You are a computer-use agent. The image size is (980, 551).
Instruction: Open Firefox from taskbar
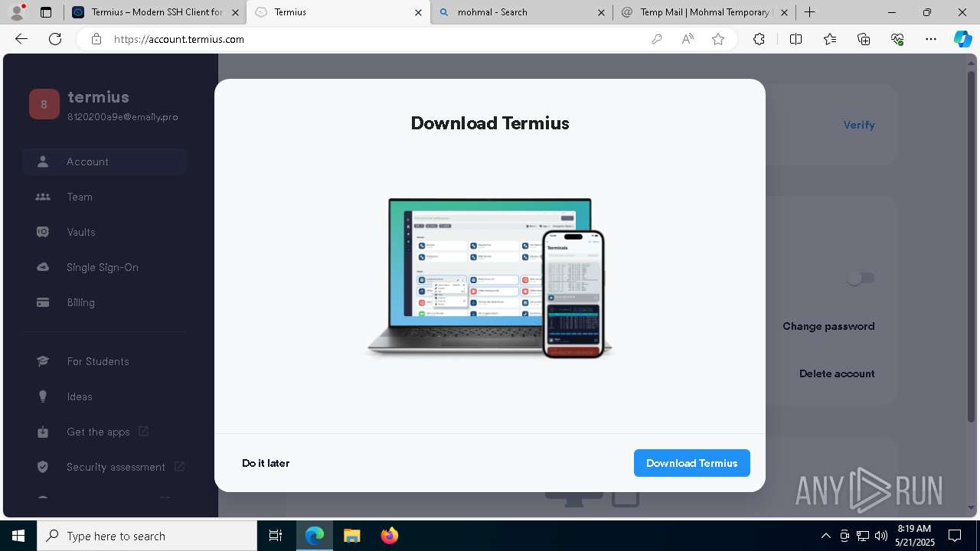pos(389,536)
